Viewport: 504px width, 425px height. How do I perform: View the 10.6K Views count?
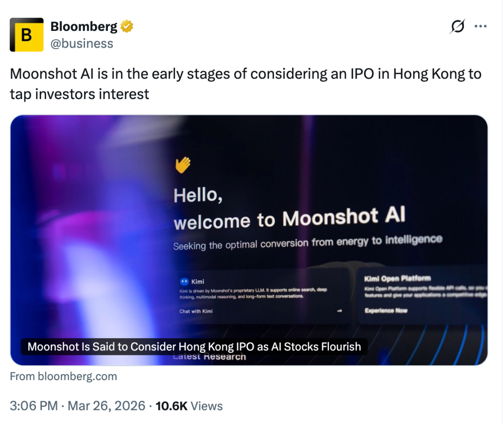[x=189, y=406]
